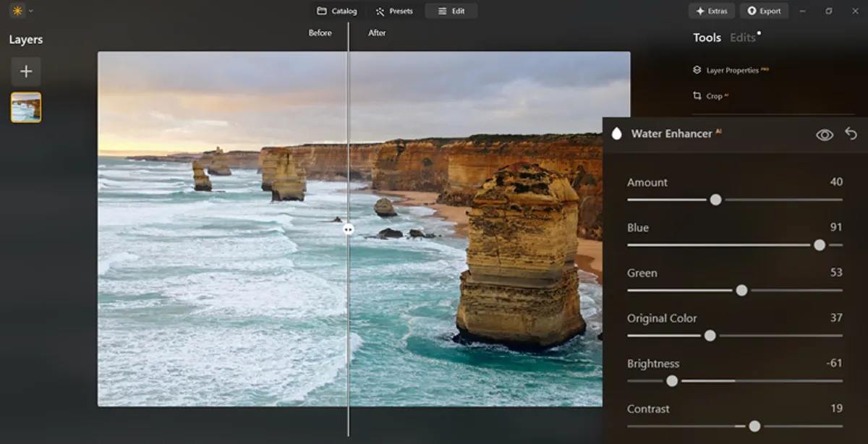The width and height of the screenshot is (868, 444).
Task: Toggle Water Enhancer visibility with the eye icon
Action: click(x=824, y=134)
